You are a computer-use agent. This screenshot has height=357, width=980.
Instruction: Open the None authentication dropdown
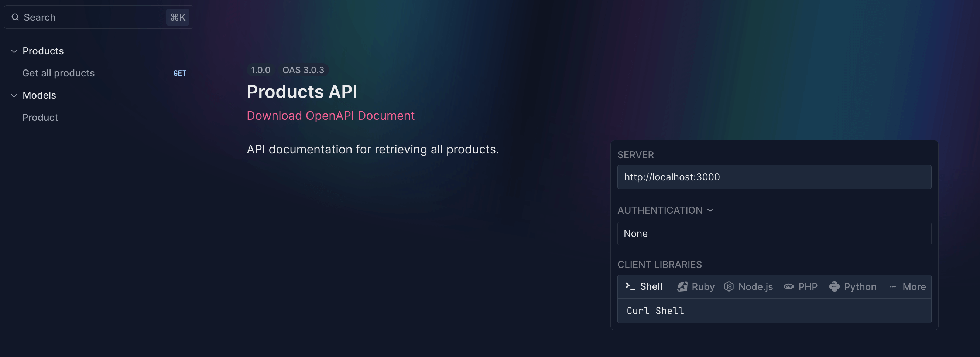tap(774, 233)
